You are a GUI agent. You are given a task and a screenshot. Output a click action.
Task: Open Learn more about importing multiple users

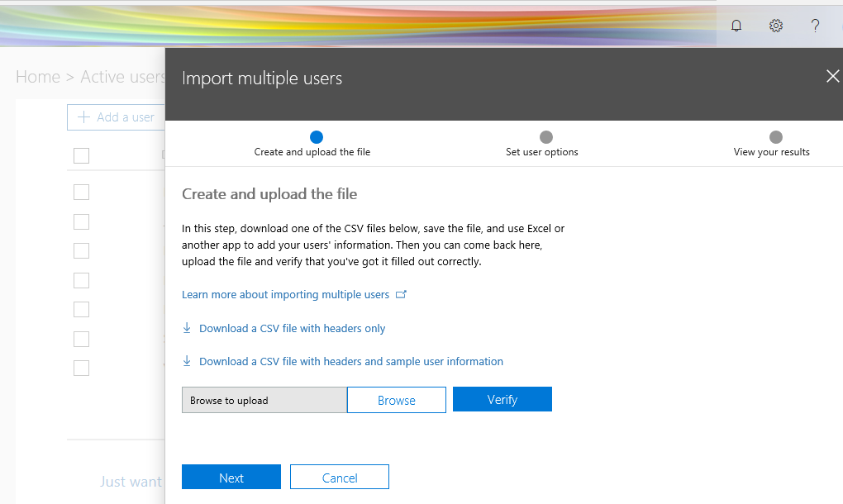(285, 294)
